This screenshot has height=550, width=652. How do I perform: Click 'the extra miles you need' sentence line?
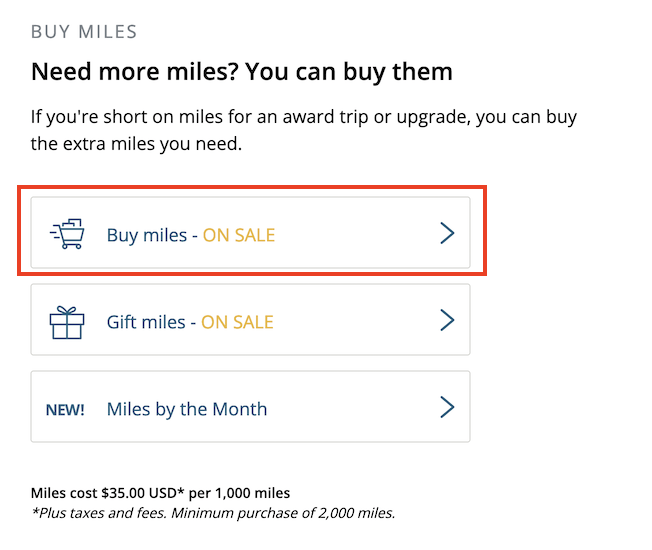pyautogui.click(x=136, y=144)
